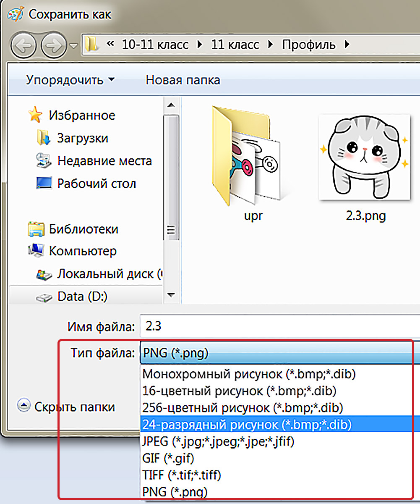Select the 'Профиль' breadcrumb segment
The width and height of the screenshot is (420, 504).
coord(308,44)
